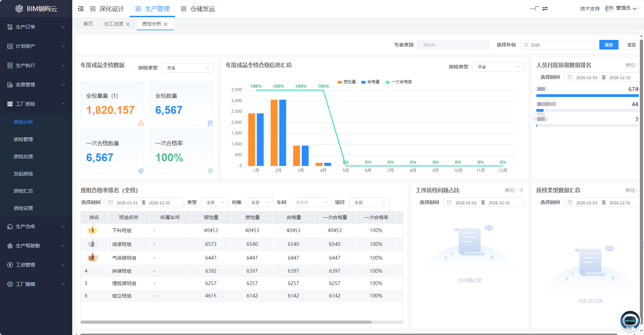Click the 工厂建模 gear icon
The image size is (644, 335).
click(x=10, y=284)
